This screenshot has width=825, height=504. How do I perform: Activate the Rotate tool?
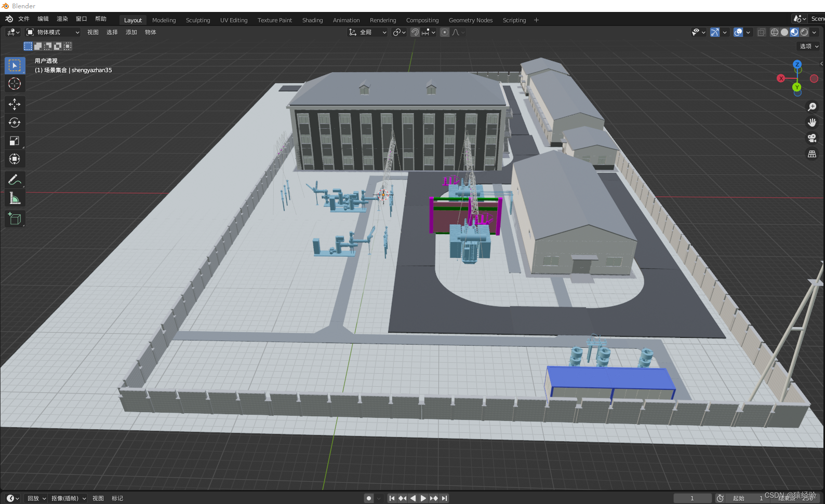tap(15, 122)
